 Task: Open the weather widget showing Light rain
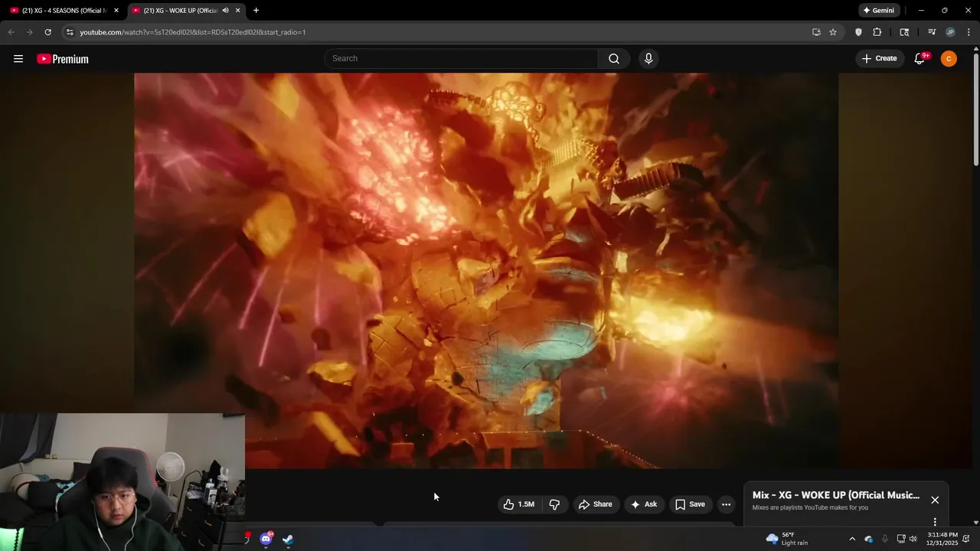(787, 539)
